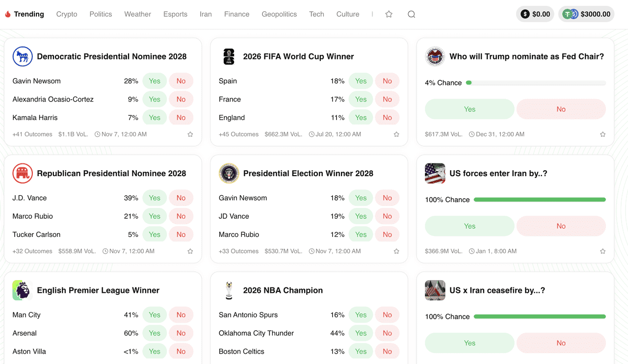Buy Yes for Gavin Newsom Democratic nominee
This screenshot has height=364, width=628.
(x=155, y=81)
